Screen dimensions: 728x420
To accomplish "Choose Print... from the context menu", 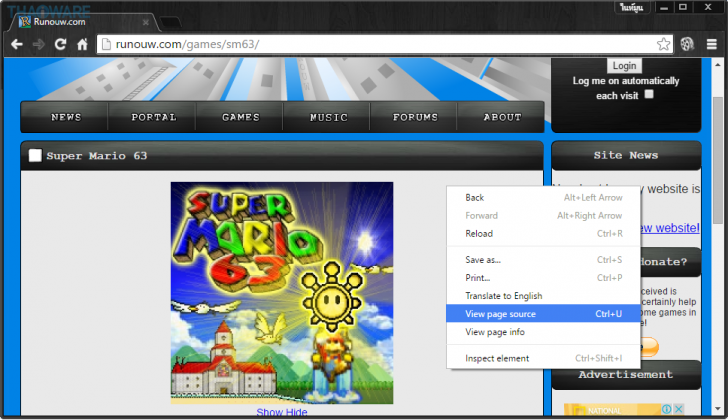I will 543,278.
